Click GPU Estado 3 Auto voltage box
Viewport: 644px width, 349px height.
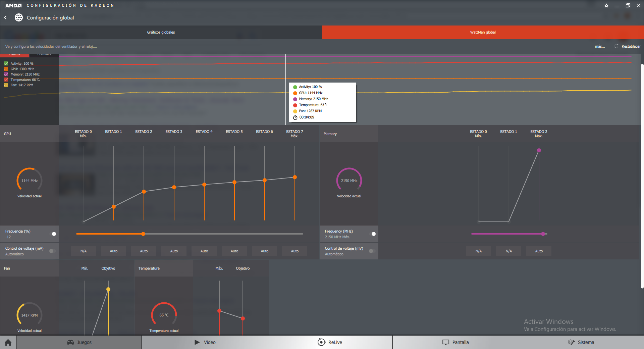pyautogui.click(x=174, y=251)
